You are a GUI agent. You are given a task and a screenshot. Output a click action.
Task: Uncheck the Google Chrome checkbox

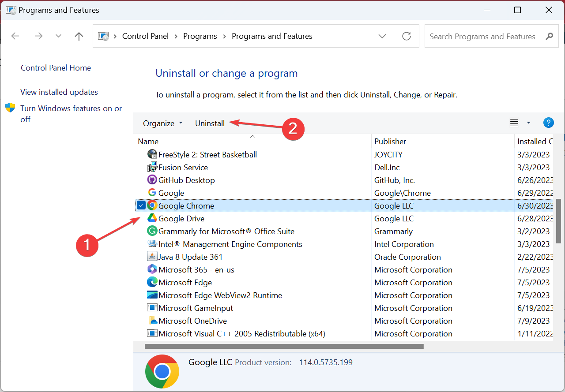pos(141,205)
